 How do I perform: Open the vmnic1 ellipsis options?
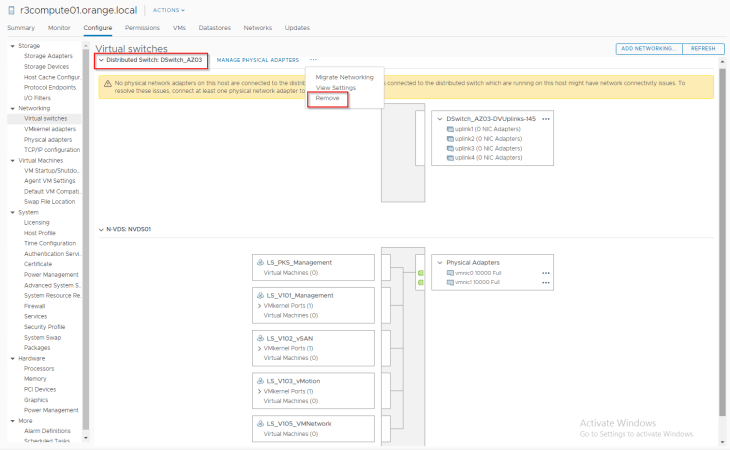tap(546, 283)
